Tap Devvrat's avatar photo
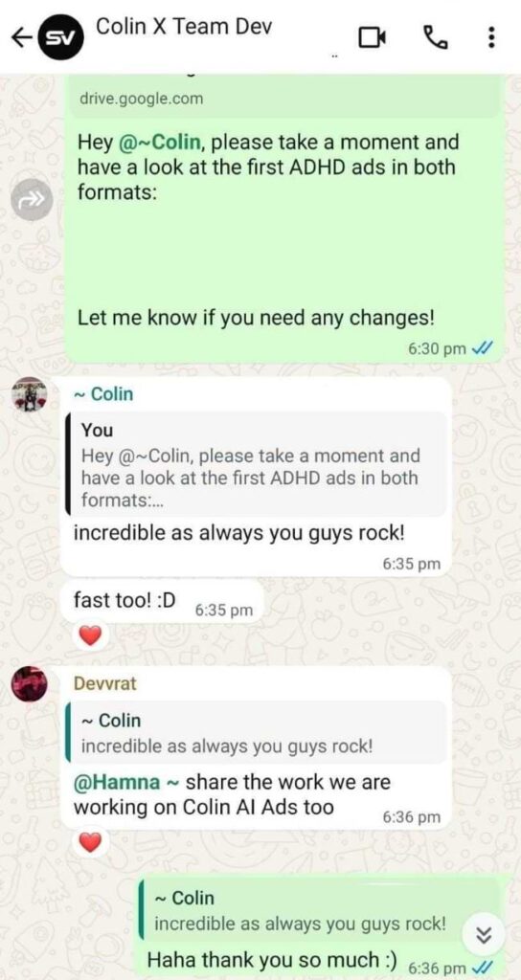This screenshot has height=980, width=521. pyautogui.click(x=30, y=683)
